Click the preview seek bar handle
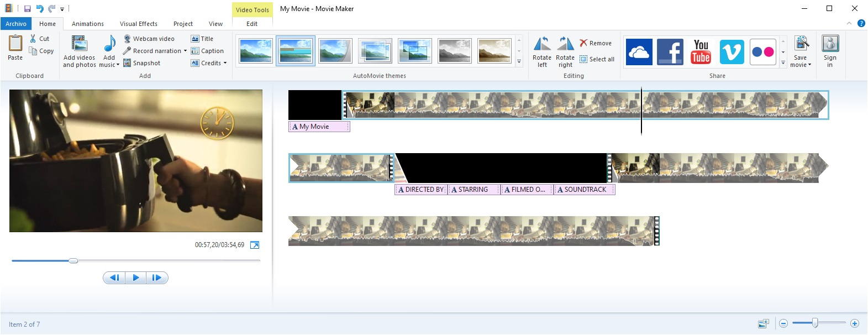This screenshot has width=868, height=335. [x=73, y=260]
